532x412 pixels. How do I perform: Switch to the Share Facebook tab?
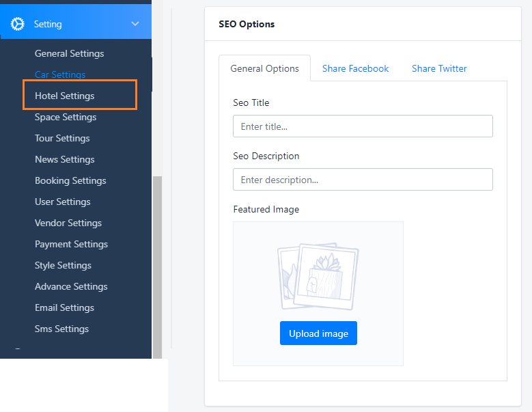(x=355, y=68)
